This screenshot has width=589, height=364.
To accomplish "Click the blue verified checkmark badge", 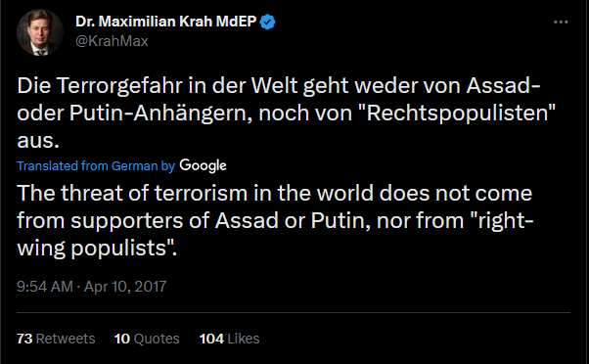I will point(268,22).
